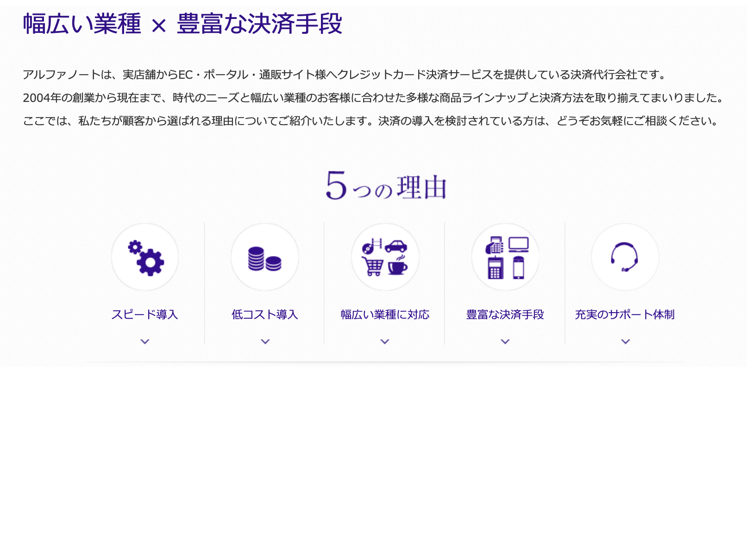Click the 5つの理由 heading
Screen dimensions: 747x560
point(388,185)
